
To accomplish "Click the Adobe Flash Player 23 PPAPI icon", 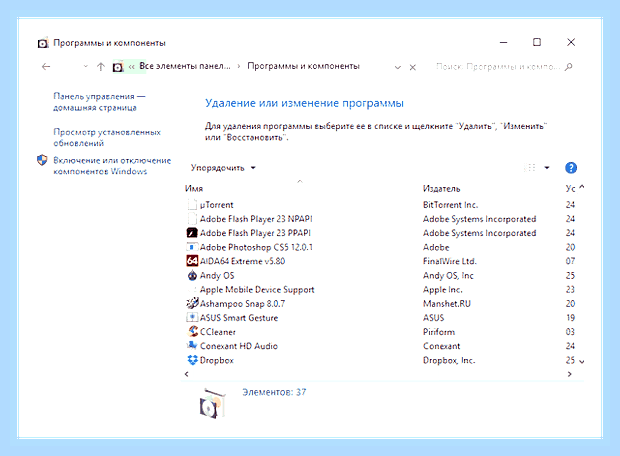I will [x=192, y=233].
